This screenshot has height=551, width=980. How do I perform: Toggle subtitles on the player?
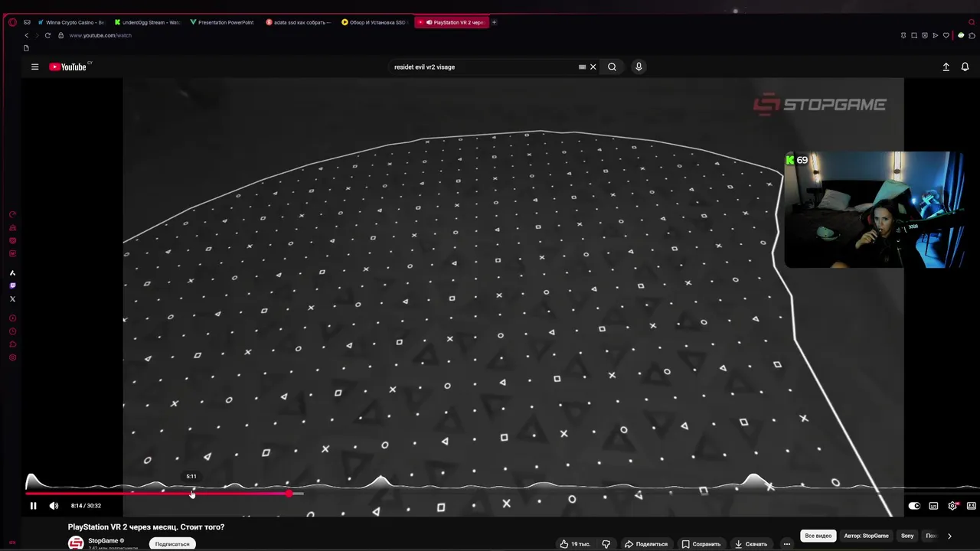[933, 506]
